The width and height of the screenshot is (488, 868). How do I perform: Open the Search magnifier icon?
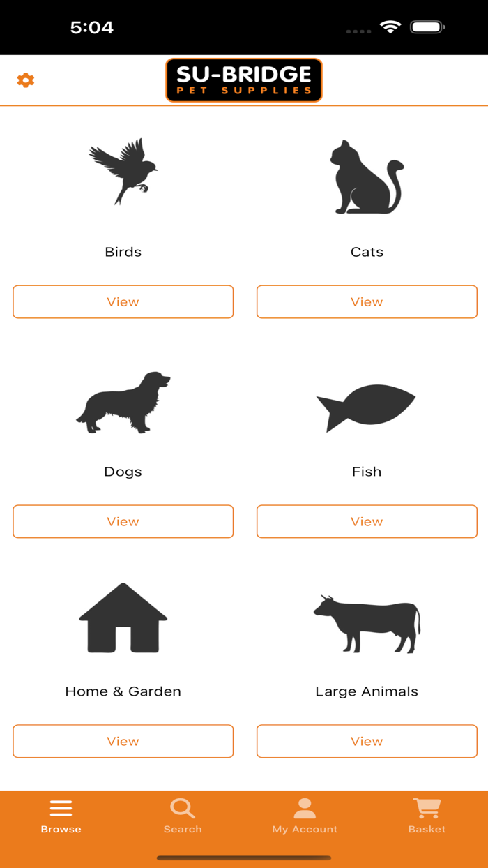point(183,807)
